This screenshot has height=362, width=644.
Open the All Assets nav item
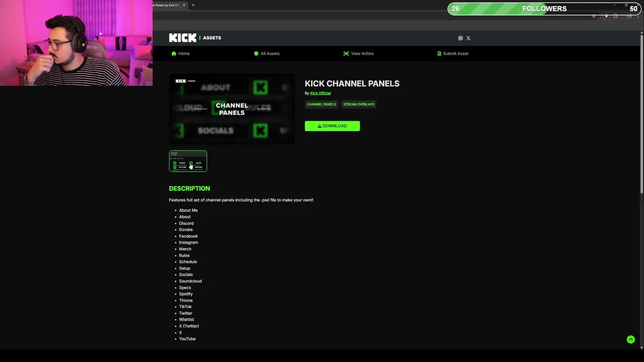267,53
